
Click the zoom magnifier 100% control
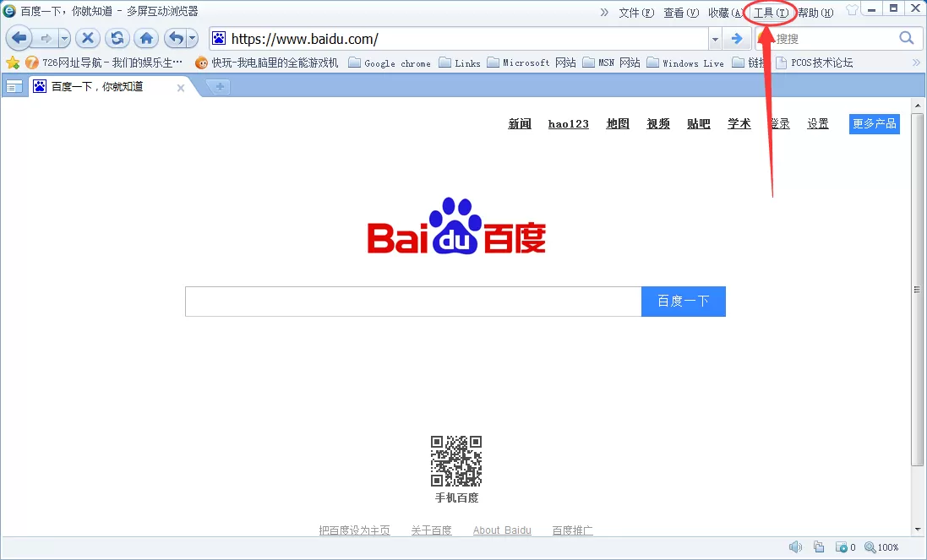pyautogui.click(x=881, y=547)
